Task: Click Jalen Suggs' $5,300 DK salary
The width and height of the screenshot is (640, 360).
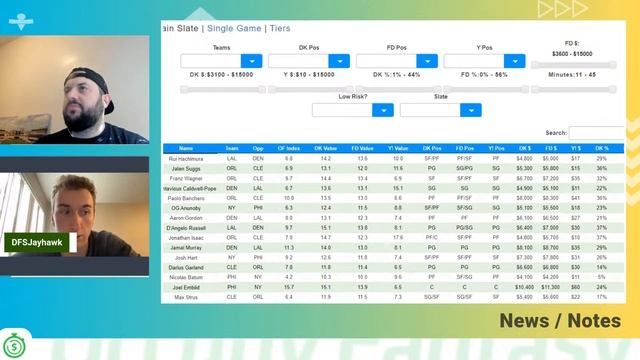Action: pos(524,169)
